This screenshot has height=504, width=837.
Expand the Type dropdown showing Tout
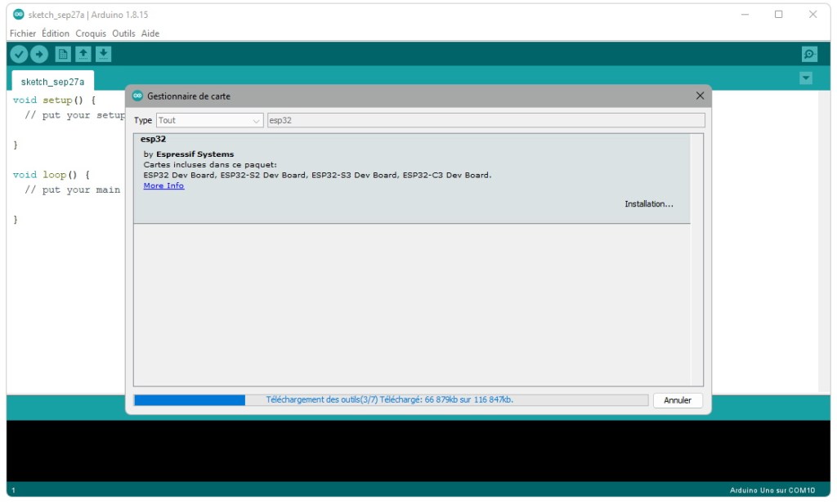tap(209, 120)
